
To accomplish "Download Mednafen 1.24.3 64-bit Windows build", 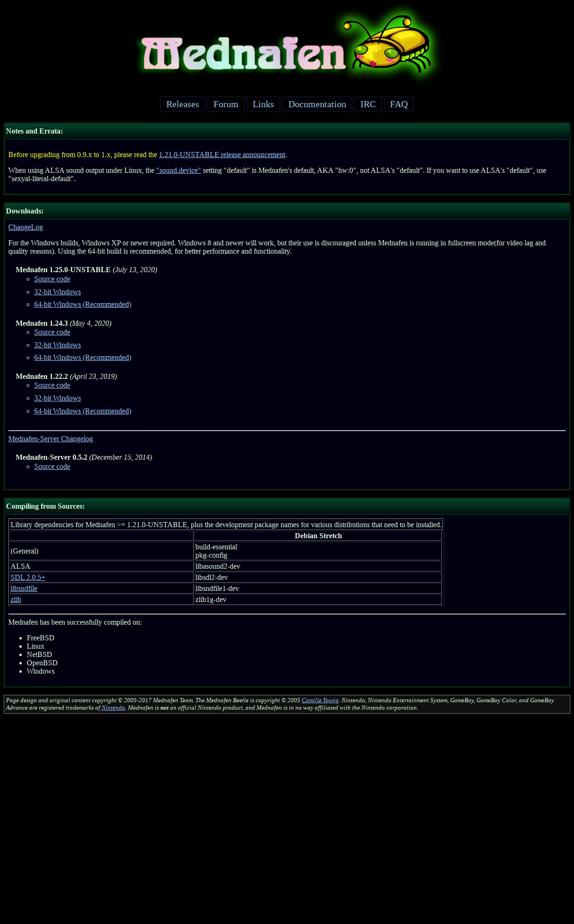I will (x=83, y=358).
